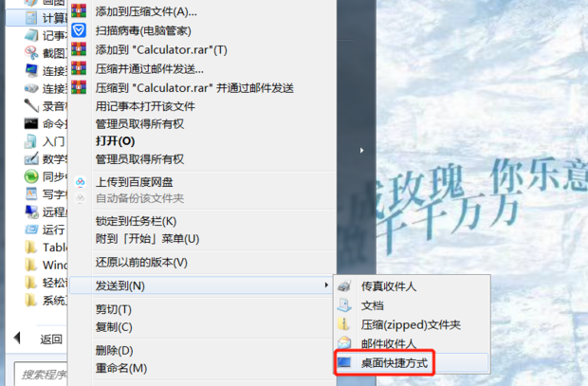
Task: Click the scissors icon for 截图 tool
Action: coord(31,52)
